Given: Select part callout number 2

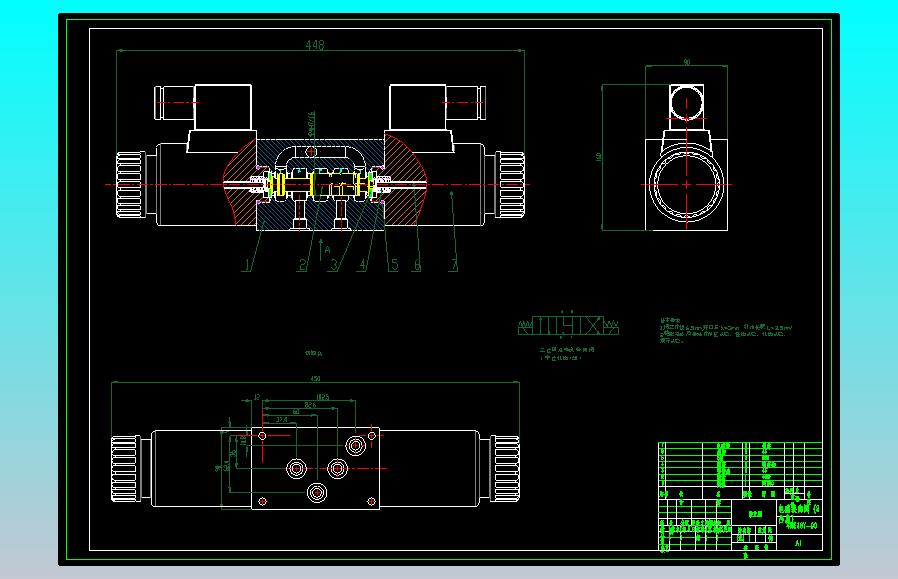Looking at the screenshot, I should [x=303, y=265].
